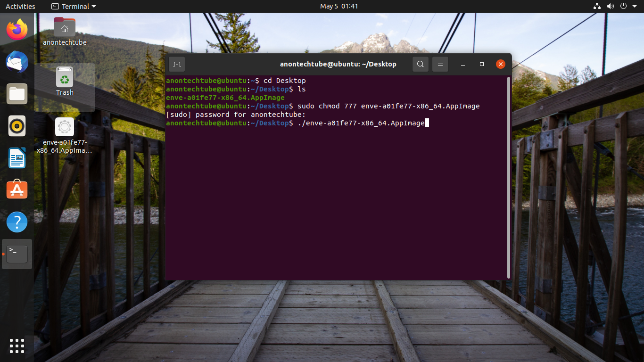This screenshot has height=362, width=644.
Task: Click the Terminal vertical scrollbar
Action: coord(508,177)
